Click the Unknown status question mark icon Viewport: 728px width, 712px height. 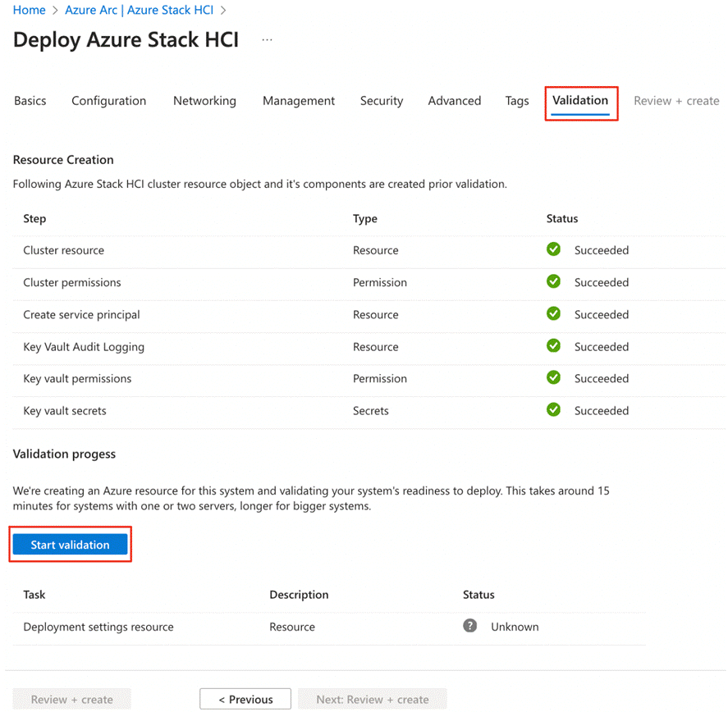(x=470, y=626)
